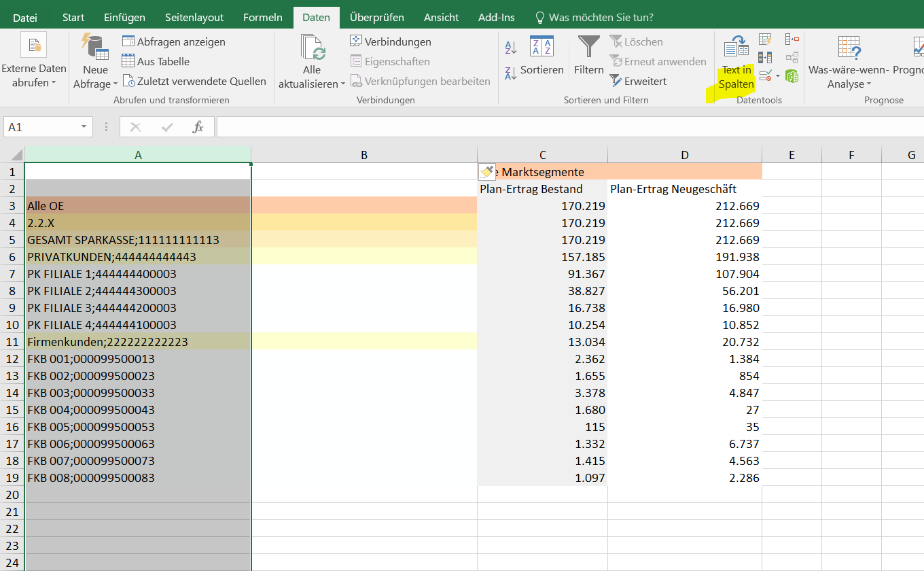Click the Plan-Ertrag Bestand header cell
This screenshot has width=924, height=571.
click(x=543, y=188)
